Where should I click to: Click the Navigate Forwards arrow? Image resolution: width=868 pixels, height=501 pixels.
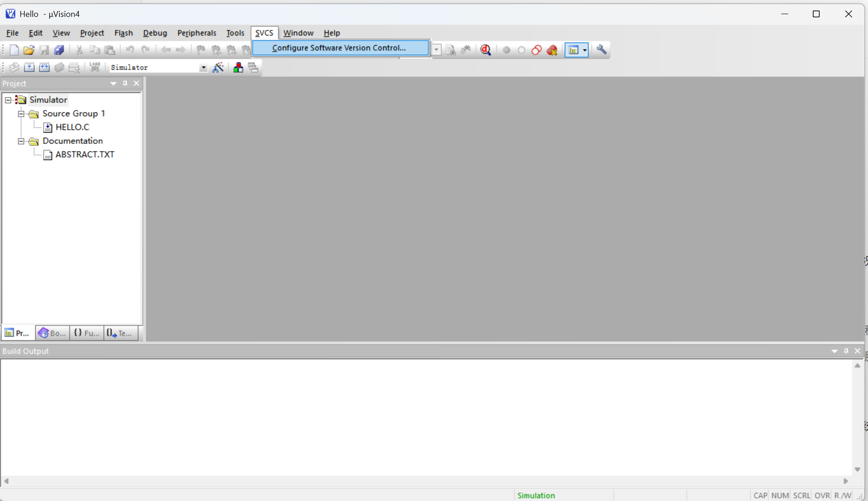tap(181, 50)
